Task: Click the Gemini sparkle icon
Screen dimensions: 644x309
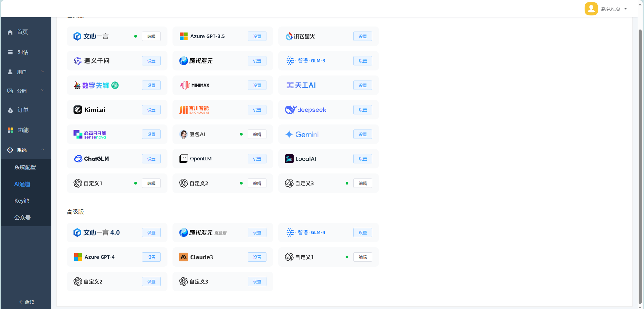Action: pos(289,135)
